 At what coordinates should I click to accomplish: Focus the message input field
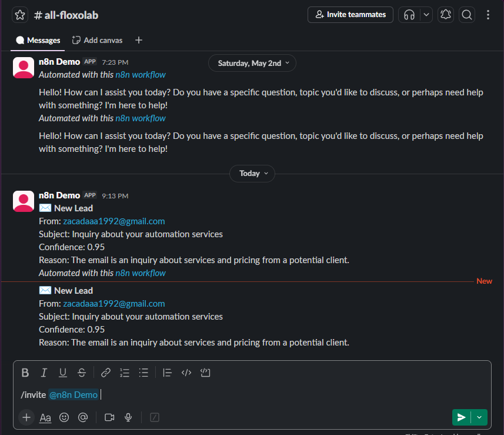pyautogui.click(x=252, y=395)
